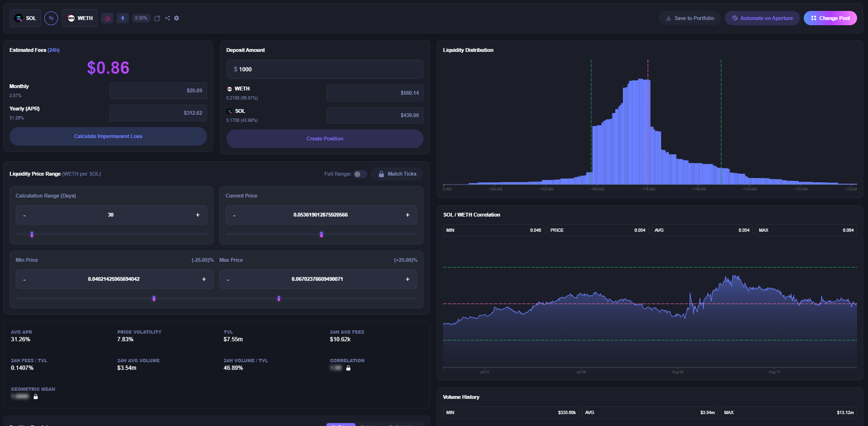
Task: Click the Change Pool button
Action: 830,18
